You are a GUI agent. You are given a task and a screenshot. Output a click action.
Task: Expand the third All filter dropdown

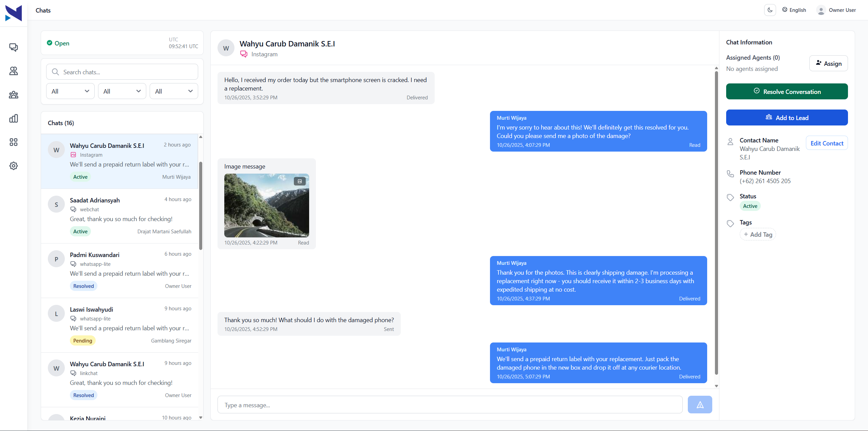[174, 91]
